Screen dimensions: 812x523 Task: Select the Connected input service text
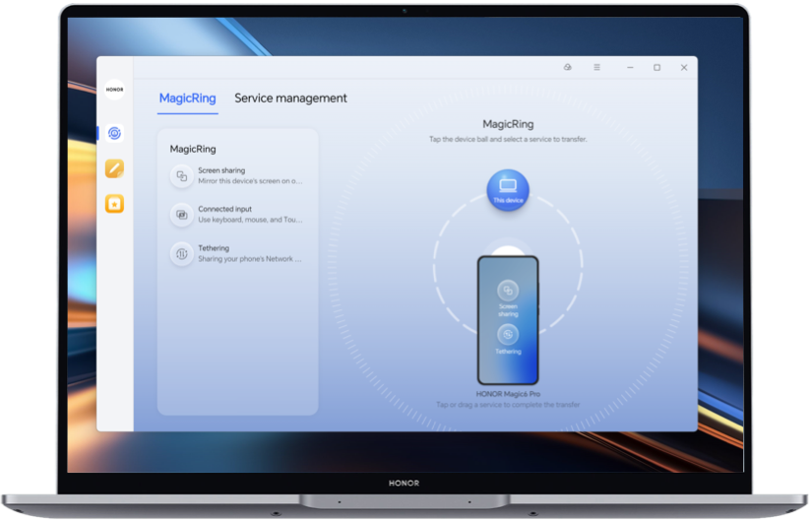pos(224,209)
